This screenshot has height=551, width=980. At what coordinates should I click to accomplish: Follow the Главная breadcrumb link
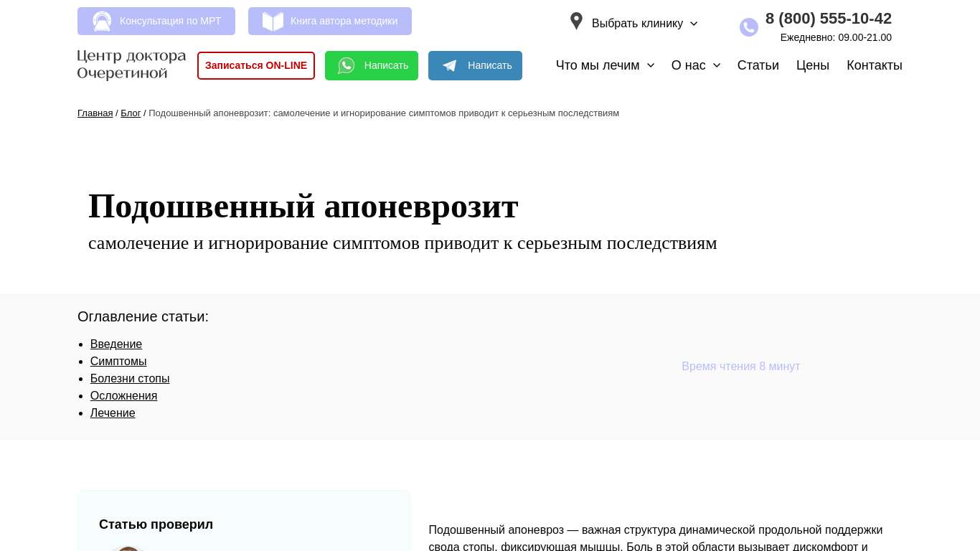tap(95, 113)
